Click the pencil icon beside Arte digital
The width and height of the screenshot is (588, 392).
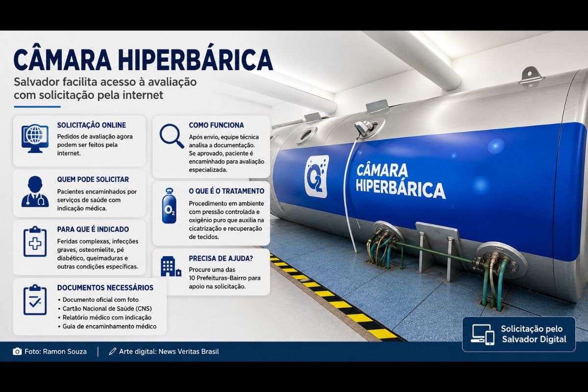[113, 351]
